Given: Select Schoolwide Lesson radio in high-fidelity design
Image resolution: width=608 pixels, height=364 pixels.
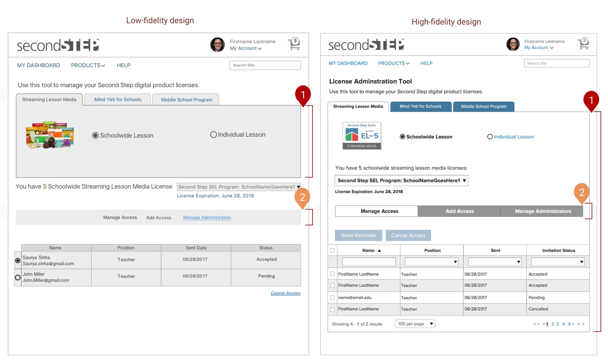Looking at the screenshot, I should coord(402,137).
